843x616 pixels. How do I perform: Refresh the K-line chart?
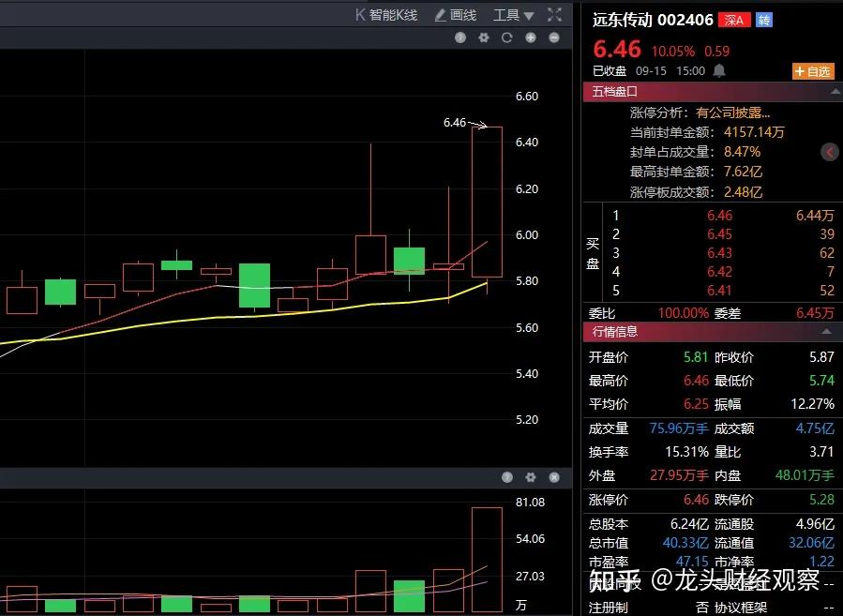506,38
